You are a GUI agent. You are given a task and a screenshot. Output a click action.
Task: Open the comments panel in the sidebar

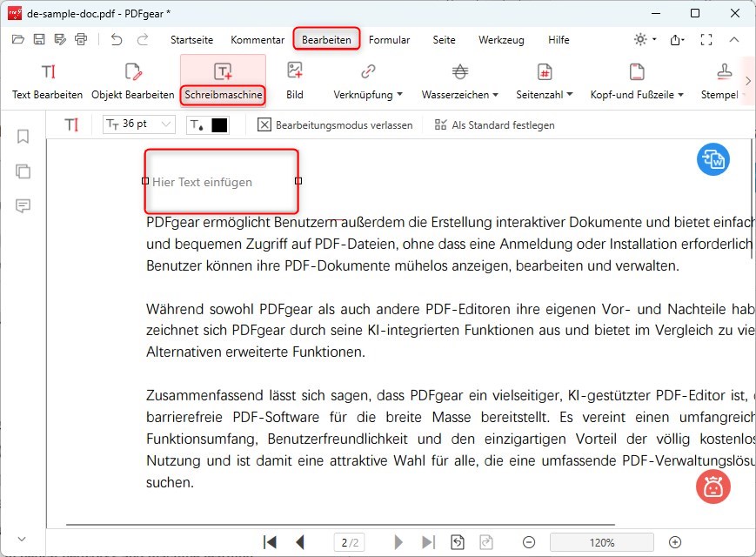click(23, 206)
